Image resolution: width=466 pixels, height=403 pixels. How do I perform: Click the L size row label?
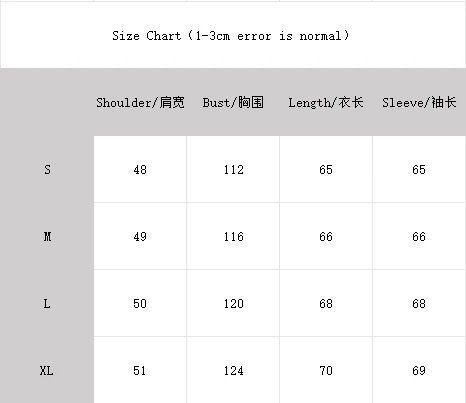[x=47, y=303]
